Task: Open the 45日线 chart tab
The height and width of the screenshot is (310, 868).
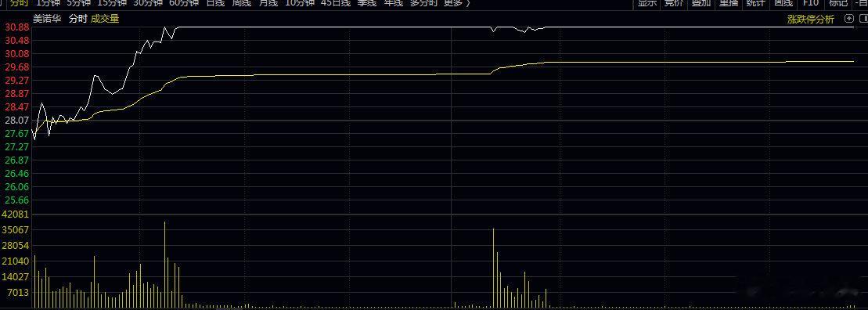Action: [x=336, y=3]
